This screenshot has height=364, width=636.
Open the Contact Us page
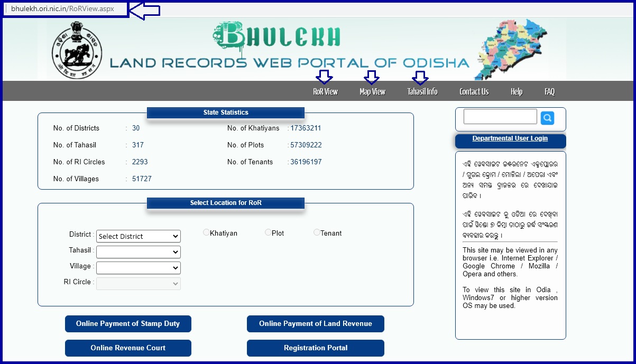pyautogui.click(x=474, y=92)
